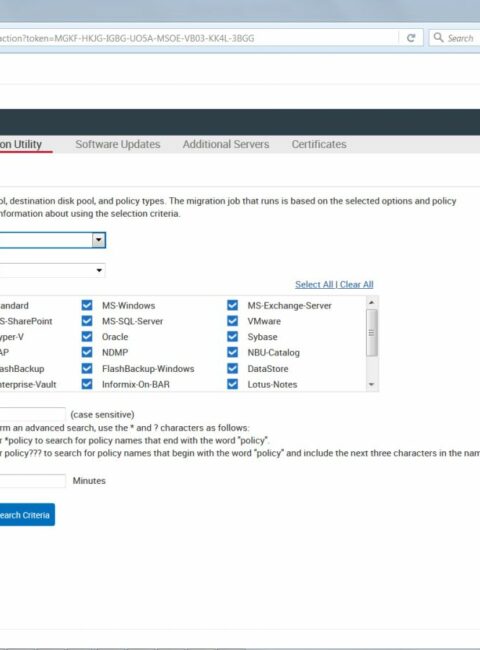Switch to the Certificates tab
This screenshot has height=650, width=480.
[319, 144]
